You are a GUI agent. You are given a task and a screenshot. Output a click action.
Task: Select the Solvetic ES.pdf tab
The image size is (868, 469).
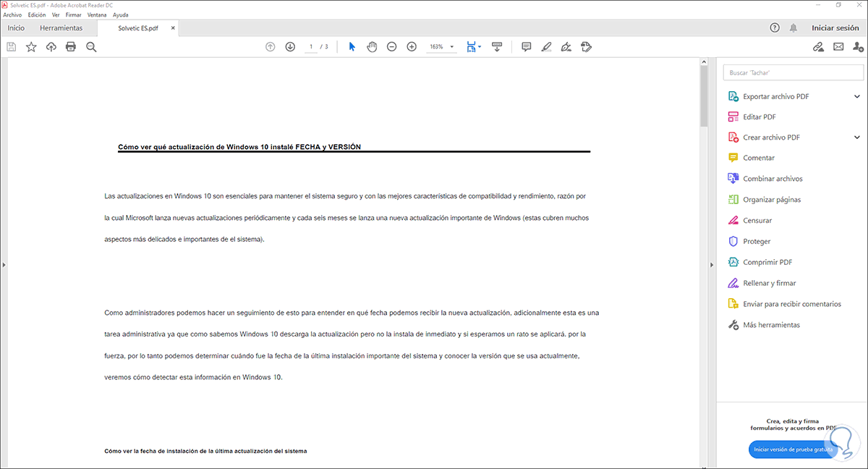coord(137,28)
